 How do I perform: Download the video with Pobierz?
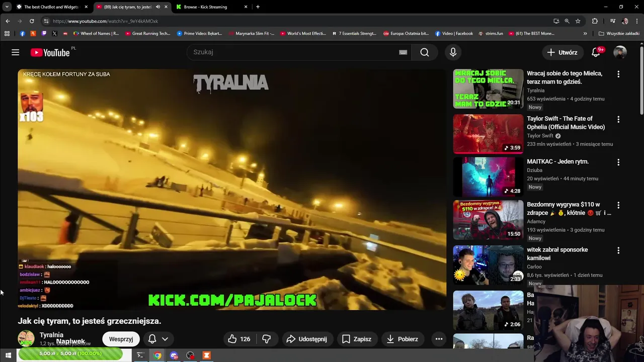(x=402, y=339)
